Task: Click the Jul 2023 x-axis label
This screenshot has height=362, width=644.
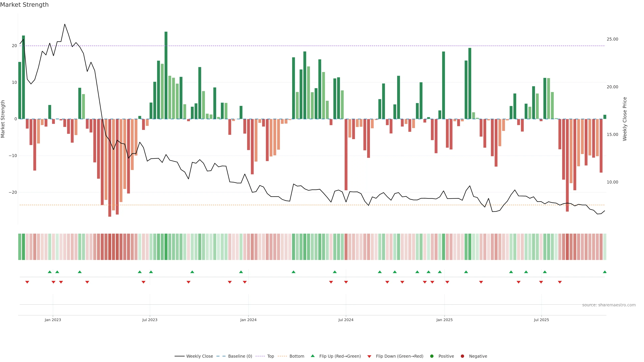Action: click(x=150, y=320)
